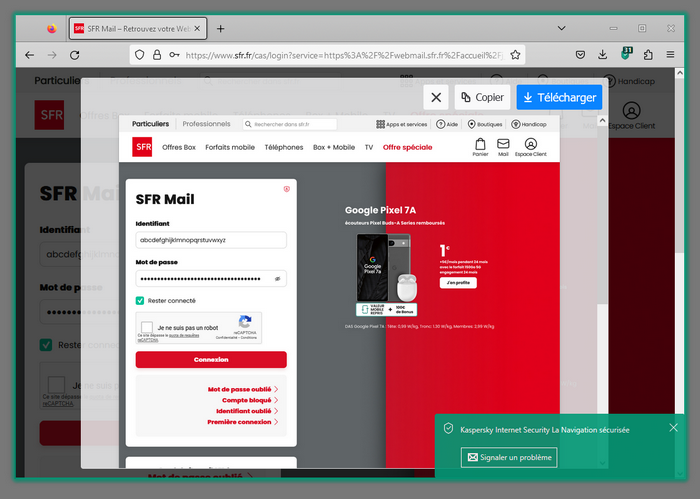Click Signaler un problème in Kaspersky popup

pos(509,457)
